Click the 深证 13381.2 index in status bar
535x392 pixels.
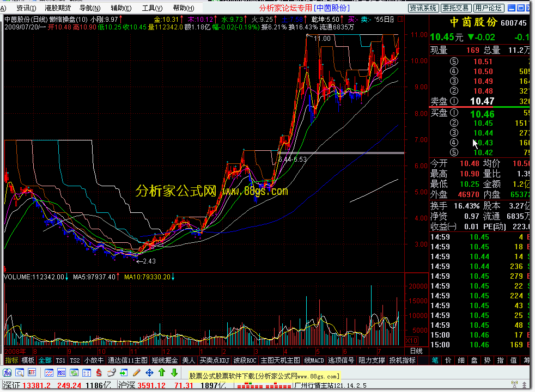(27, 385)
